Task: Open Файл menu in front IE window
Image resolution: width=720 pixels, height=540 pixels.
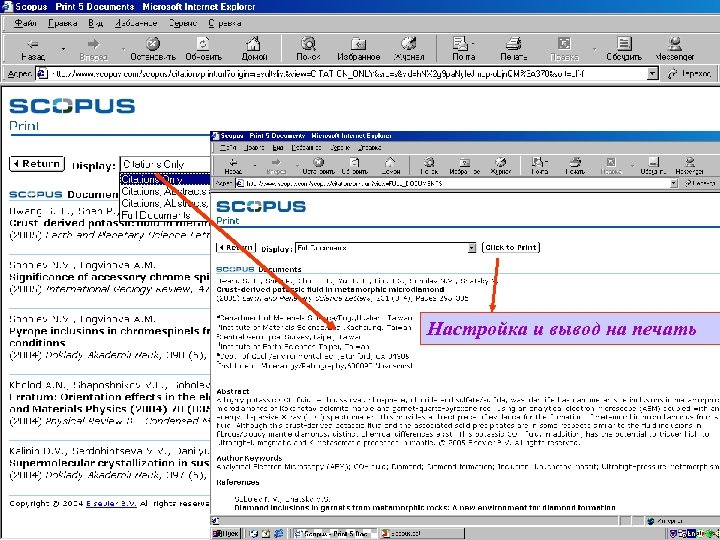Action: [228, 148]
